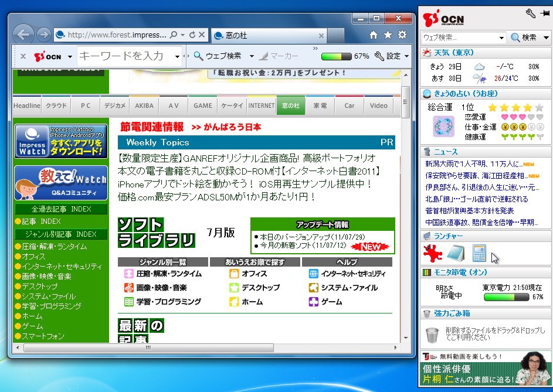Select the マーカー highlighter tool on the OCN toolbar
The width and height of the screenshot is (553, 392).
(x=276, y=56)
